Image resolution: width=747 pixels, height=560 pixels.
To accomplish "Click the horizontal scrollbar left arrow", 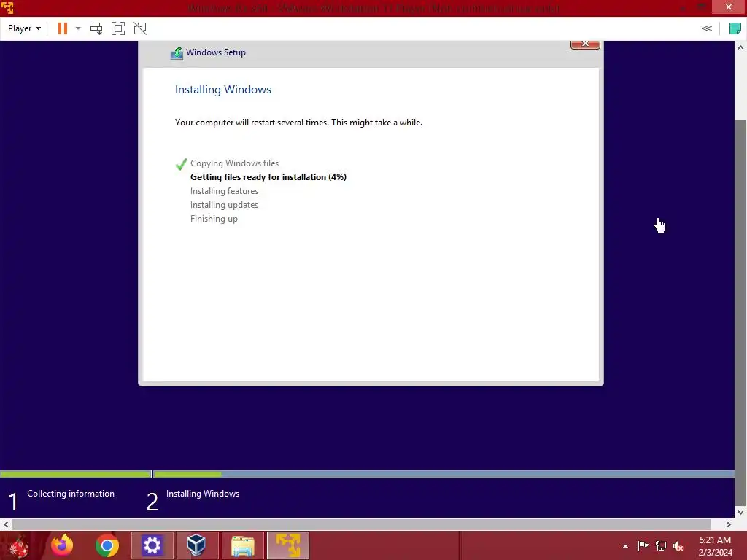I will [6, 524].
